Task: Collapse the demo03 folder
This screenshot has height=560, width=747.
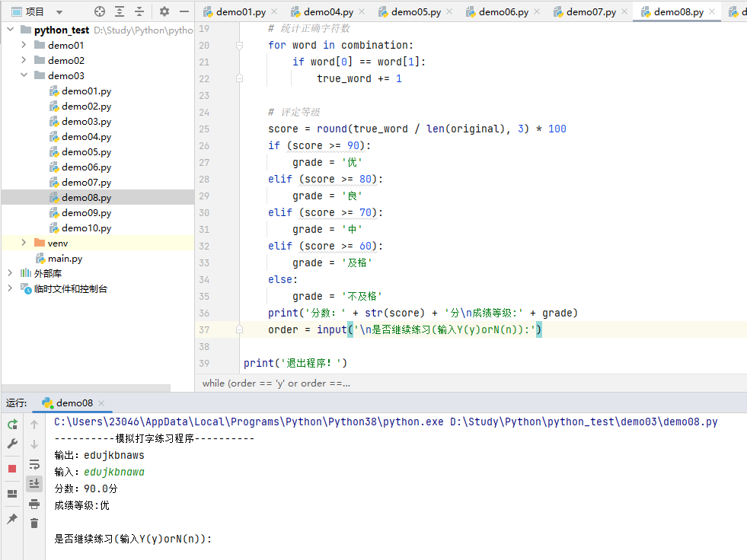Action: [x=24, y=76]
